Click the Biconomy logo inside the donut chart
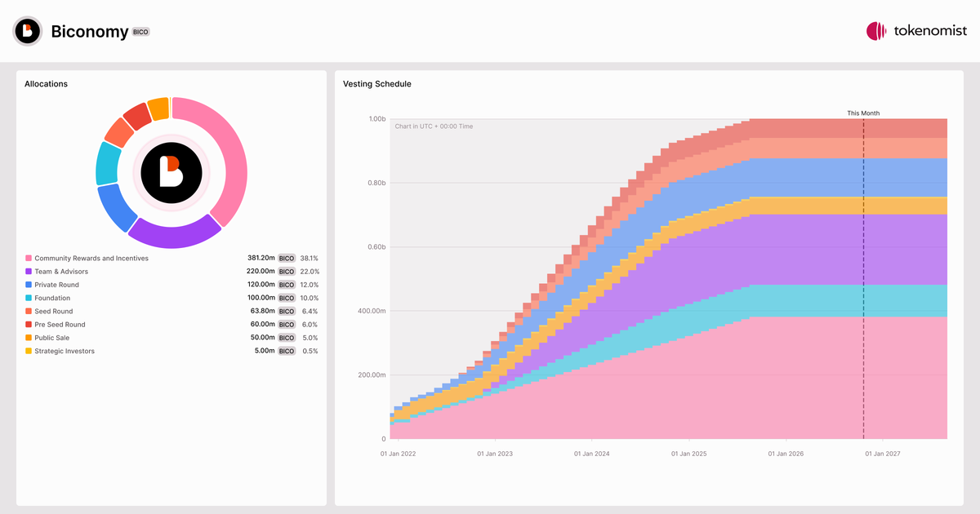This screenshot has width=980, height=514. click(x=171, y=171)
